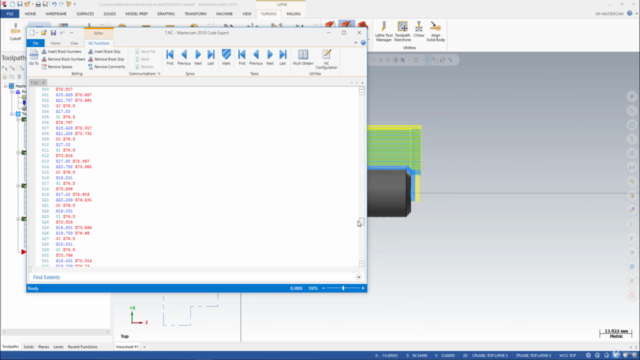Image resolution: width=640 pixels, height=360 pixels.
Task: Jump to Last tool in Tools group
Action: (x=282, y=57)
